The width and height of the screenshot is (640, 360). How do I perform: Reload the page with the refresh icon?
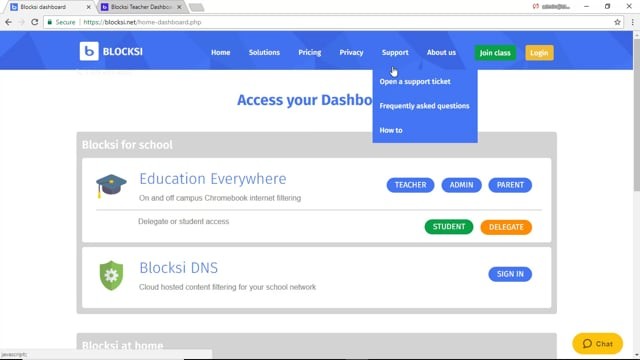tap(35, 22)
